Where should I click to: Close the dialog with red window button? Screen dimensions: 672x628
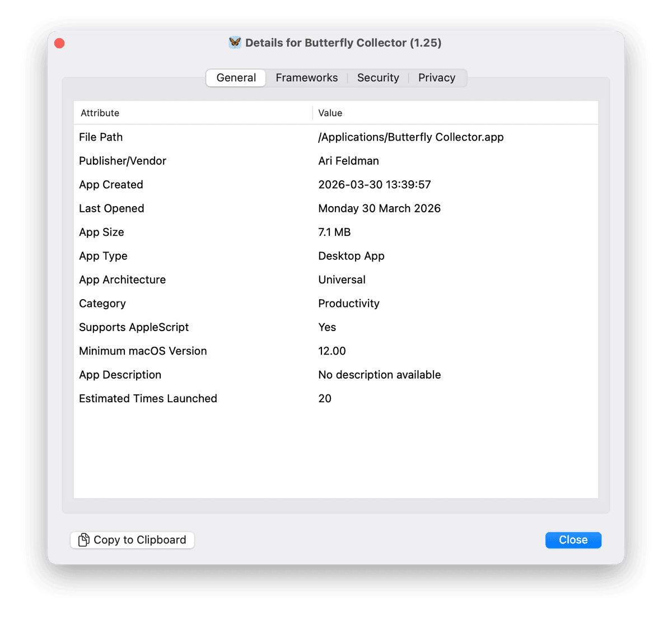[59, 43]
